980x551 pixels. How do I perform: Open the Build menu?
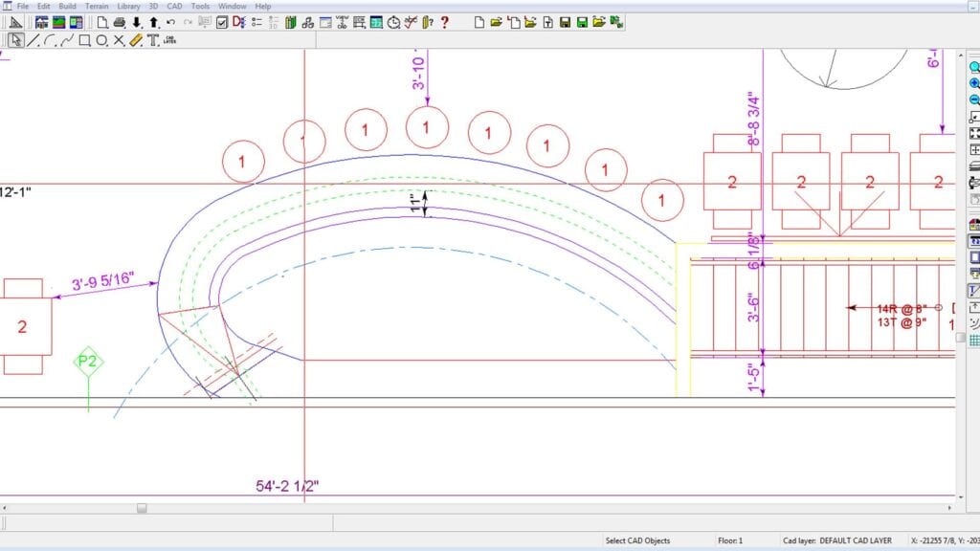[x=67, y=7]
